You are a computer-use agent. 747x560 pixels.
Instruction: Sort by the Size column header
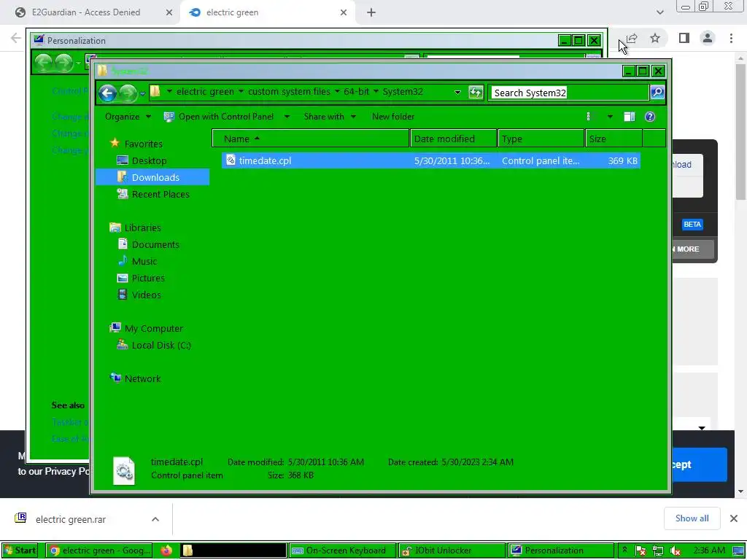[614, 139]
